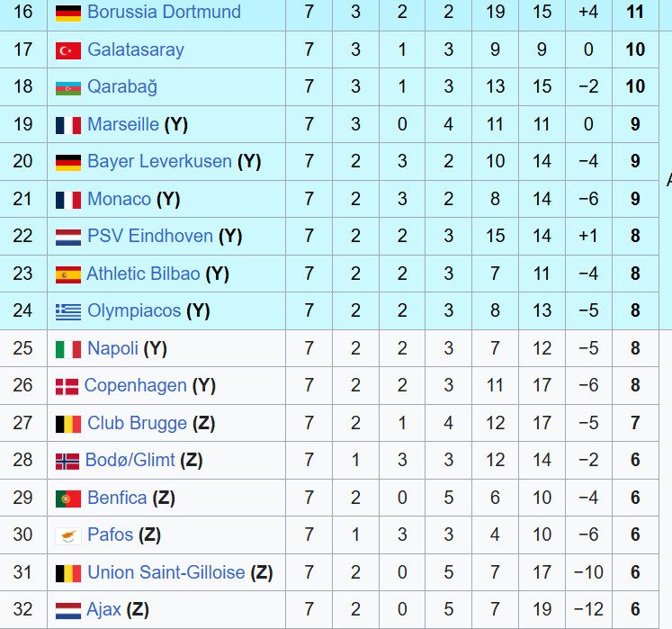Click the Turkish flag next to Galatasaray
The height and width of the screenshot is (629, 672).
pos(67,50)
